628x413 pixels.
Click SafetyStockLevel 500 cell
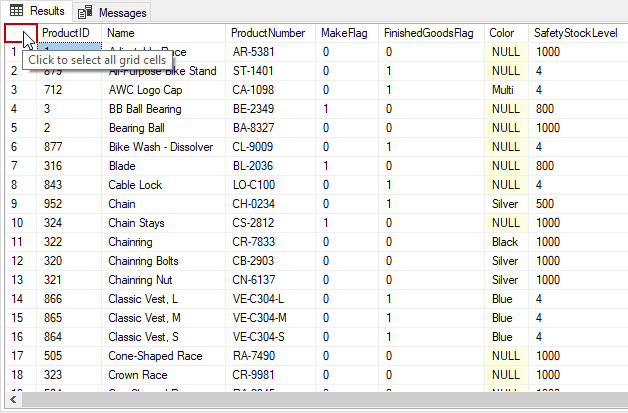point(579,204)
